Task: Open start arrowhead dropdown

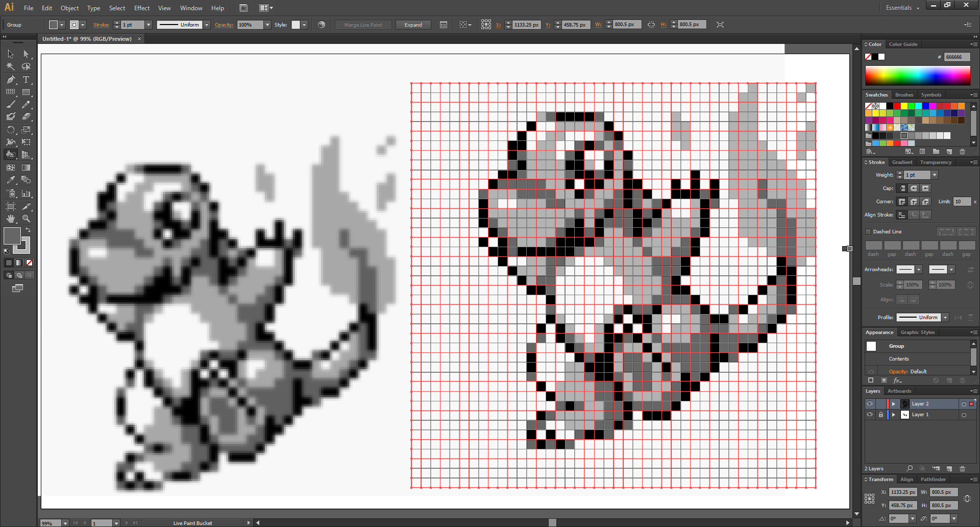Action: pos(919,270)
